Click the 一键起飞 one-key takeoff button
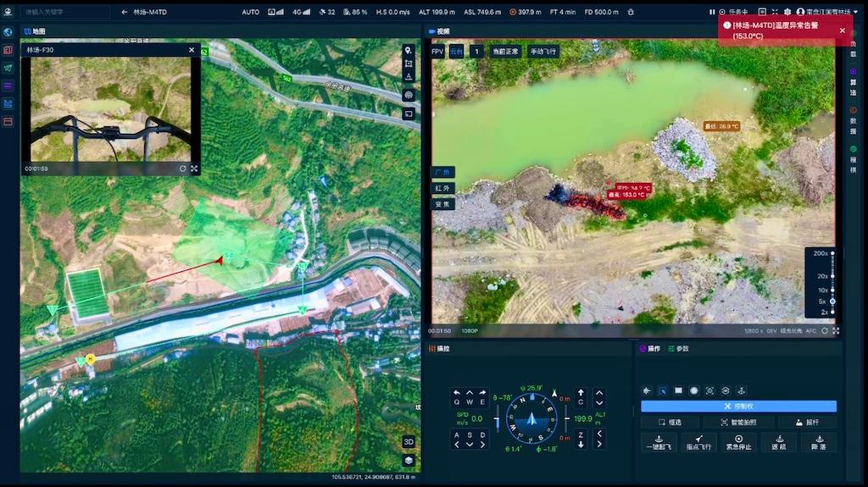This screenshot has height=487, width=868. tap(659, 442)
